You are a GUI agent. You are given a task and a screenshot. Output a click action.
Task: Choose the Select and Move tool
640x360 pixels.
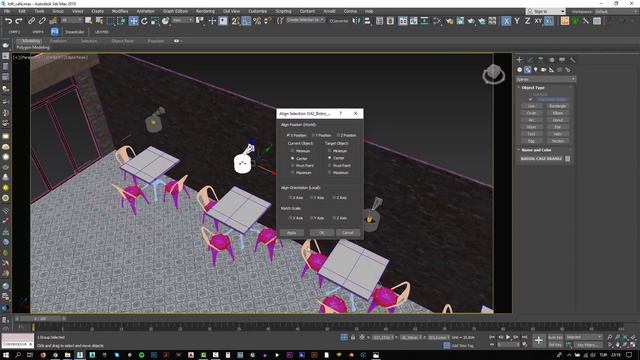tap(133, 21)
